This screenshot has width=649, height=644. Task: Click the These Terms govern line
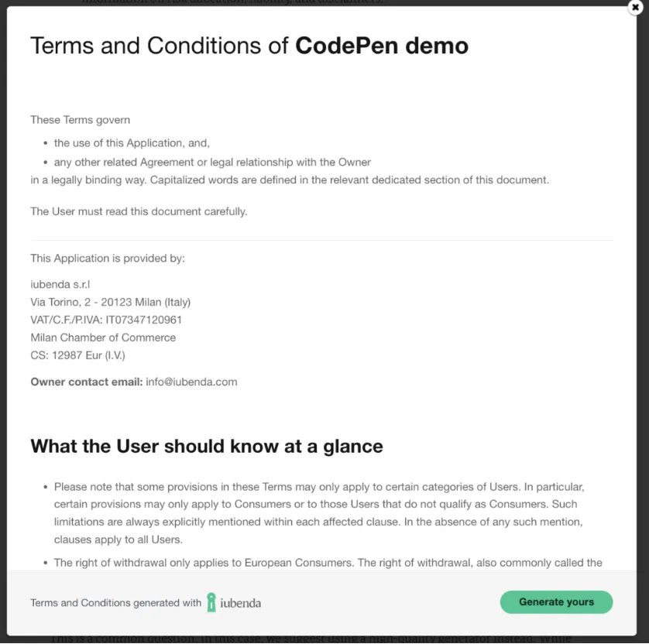pyautogui.click(x=81, y=120)
